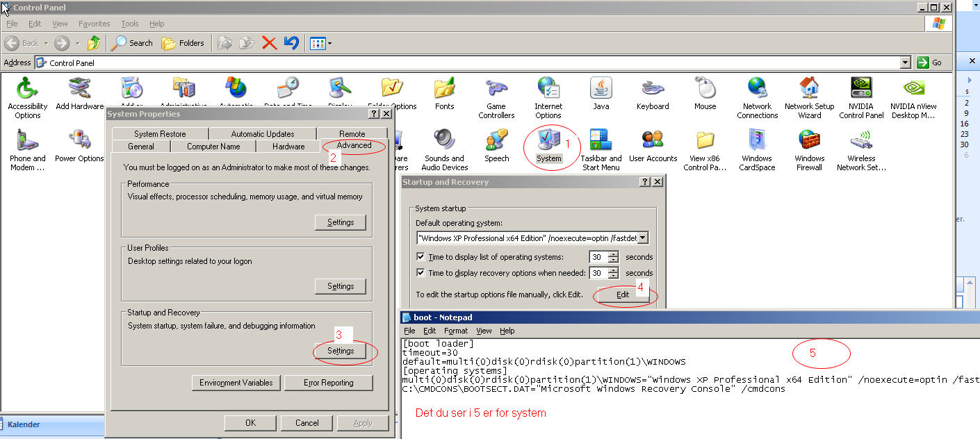Open the Windows Firewall icon
The image size is (980, 439).
tap(809, 150)
